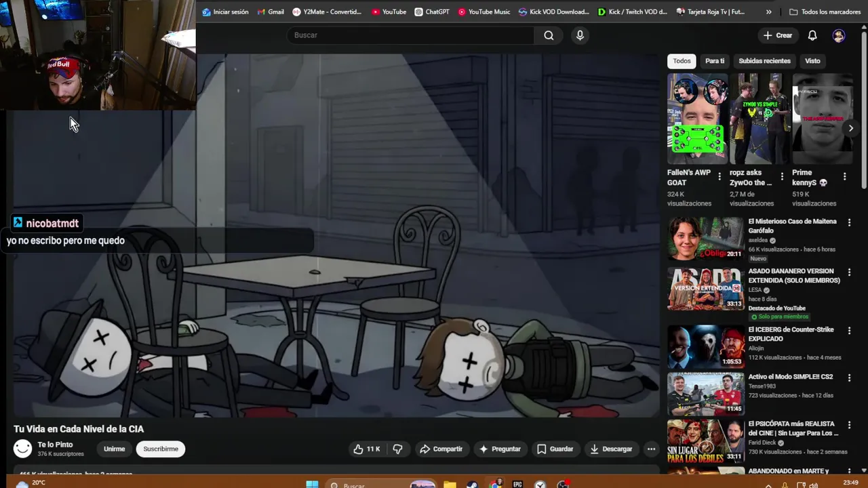The width and height of the screenshot is (868, 488).
Task: Open options for FalleN's AWP GOAT short
Action: pos(719,176)
